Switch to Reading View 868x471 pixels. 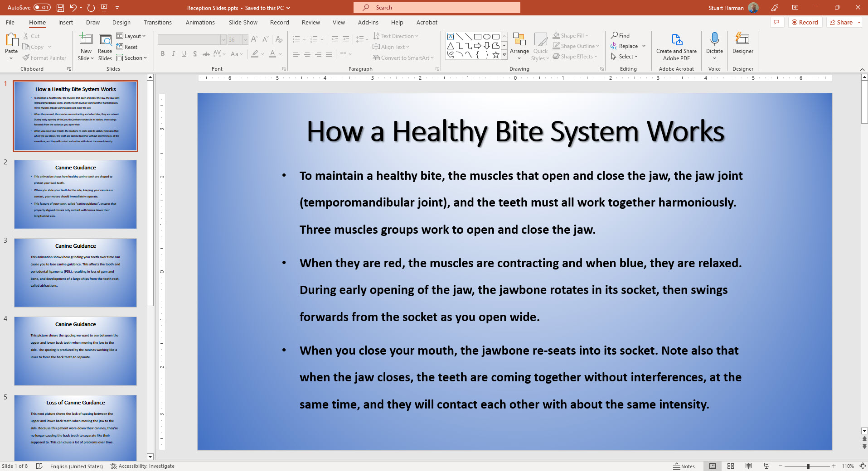click(748, 466)
